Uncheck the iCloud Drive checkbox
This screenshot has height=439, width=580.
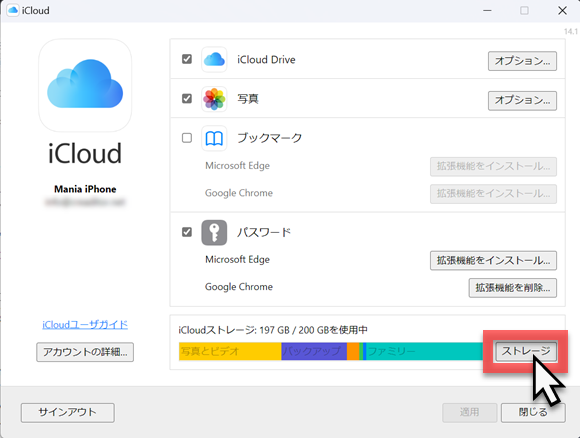187,59
